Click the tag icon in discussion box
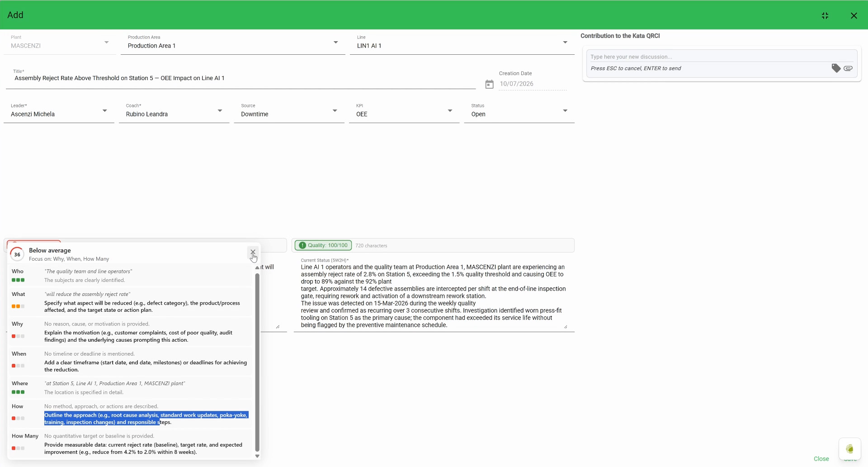 [x=836, y=68]
